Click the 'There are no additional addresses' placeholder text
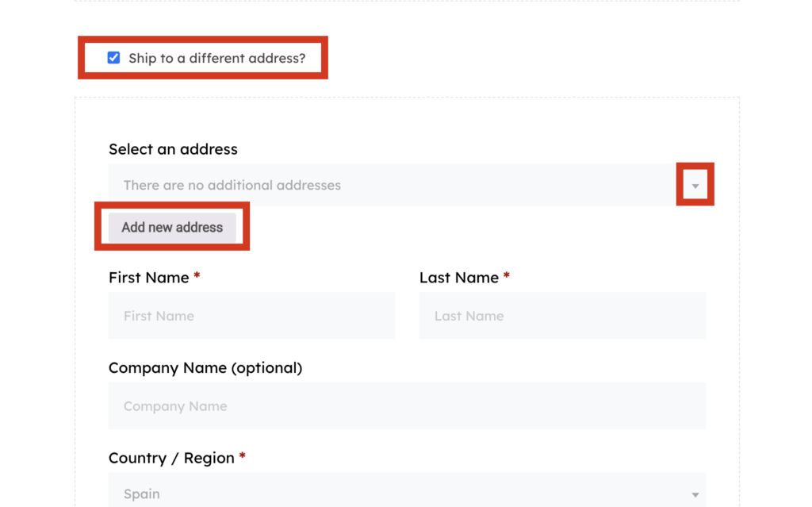 coord(232,185)
